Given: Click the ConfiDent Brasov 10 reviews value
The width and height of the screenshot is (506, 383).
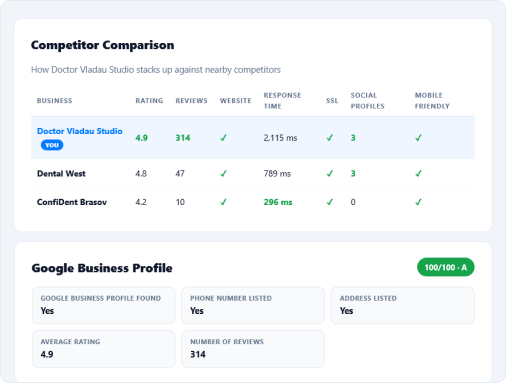Looking at the screenshot, I should [180, 202].
